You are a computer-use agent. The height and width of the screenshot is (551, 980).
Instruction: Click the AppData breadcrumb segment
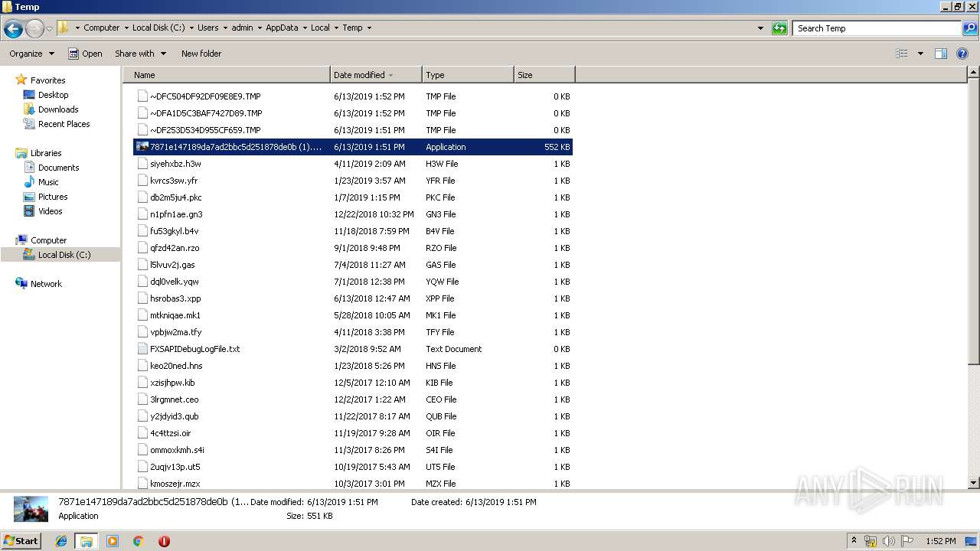282,28
